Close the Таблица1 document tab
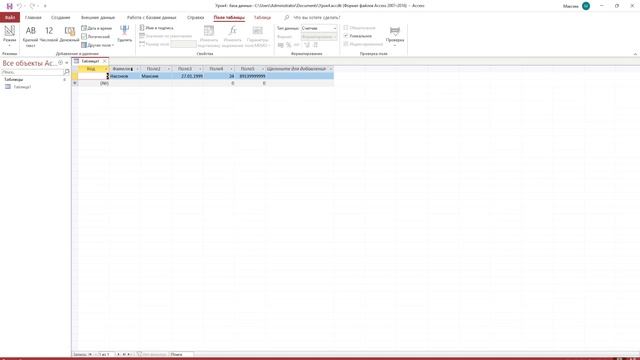This screenshot has height=360, width=640. coord(104,61)
